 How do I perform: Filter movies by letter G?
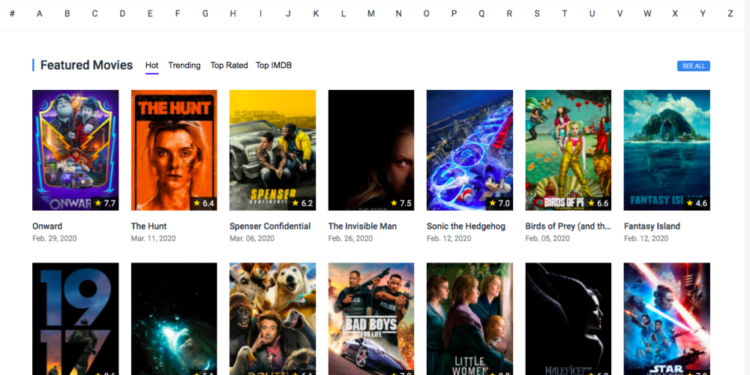click(x=205, y=13)
